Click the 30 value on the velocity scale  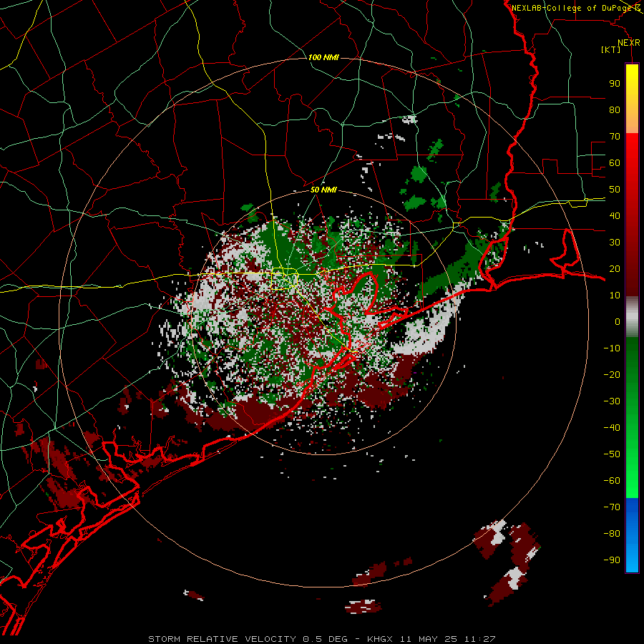pos(615,243)
